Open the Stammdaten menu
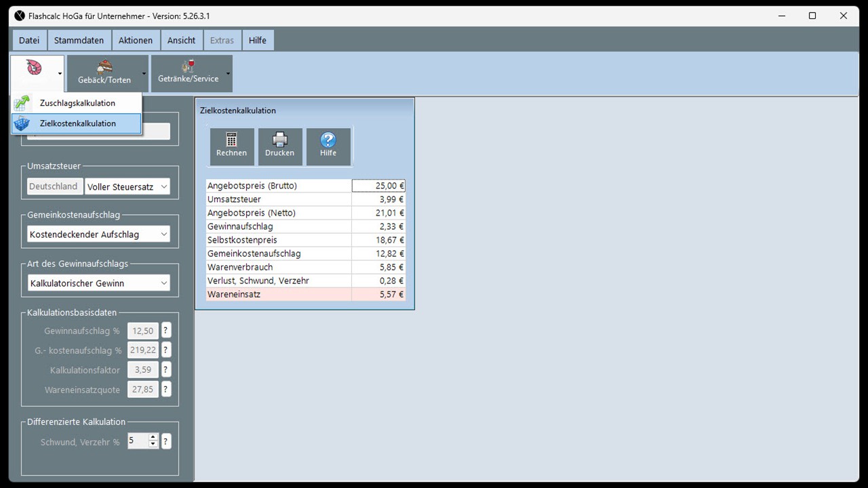Screen dimensions: 868x488 [x=79, y=40]
